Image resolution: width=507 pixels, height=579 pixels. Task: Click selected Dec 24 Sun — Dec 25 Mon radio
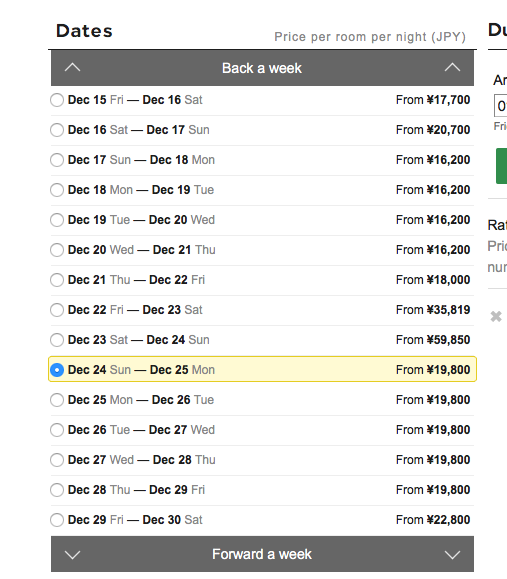tap(57, 370)
